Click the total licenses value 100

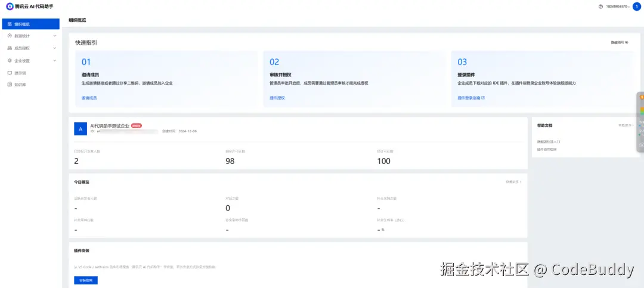383,162
